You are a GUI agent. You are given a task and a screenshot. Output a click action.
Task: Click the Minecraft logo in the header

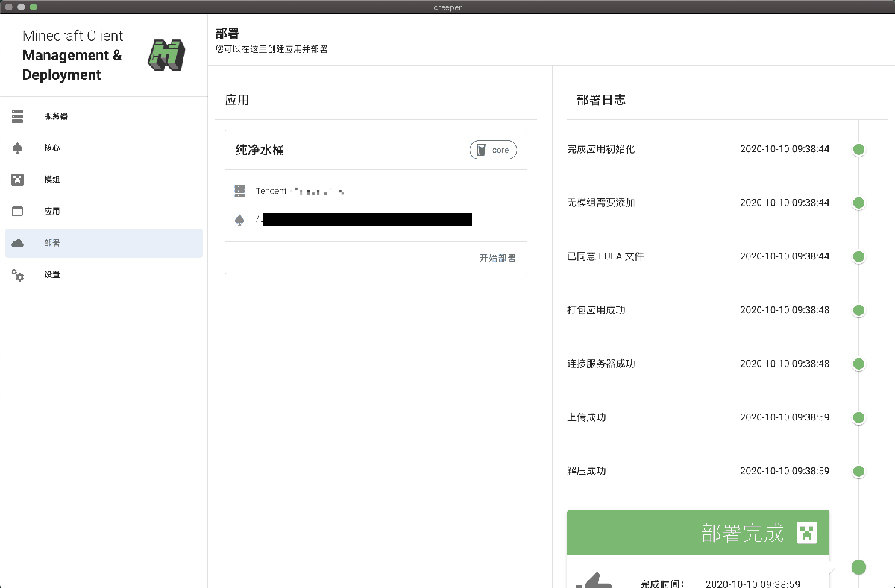pos(166,55)
